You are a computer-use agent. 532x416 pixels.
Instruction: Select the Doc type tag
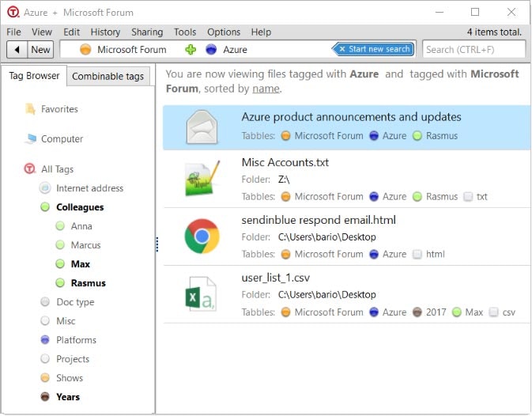[67, 302]
